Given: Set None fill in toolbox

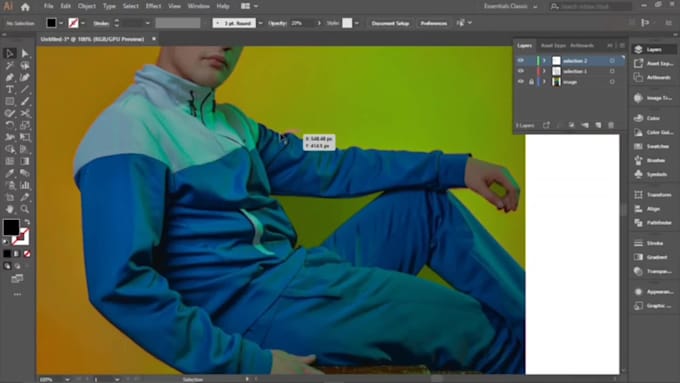Looking at the screenshot, I should (x=27, y=253).
